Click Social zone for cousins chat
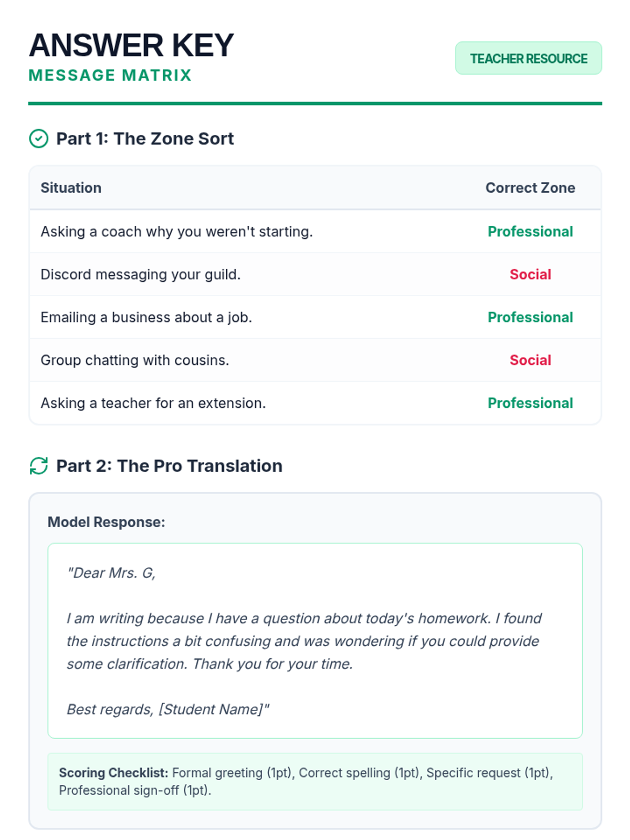This screenshot has width=630, height=840. (530, 360)
